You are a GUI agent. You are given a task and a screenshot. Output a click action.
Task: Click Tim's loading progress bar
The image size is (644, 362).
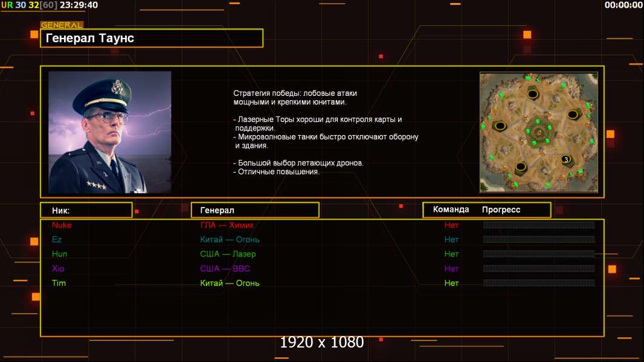click(539, 283)
